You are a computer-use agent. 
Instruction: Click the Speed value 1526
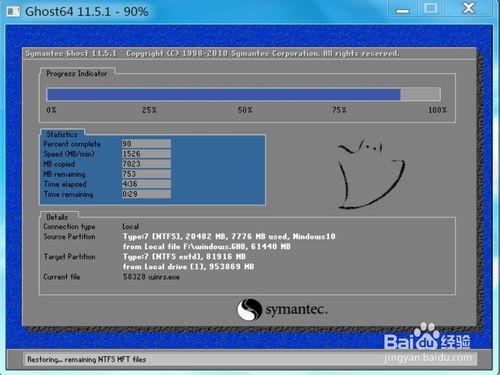point(146,154)
